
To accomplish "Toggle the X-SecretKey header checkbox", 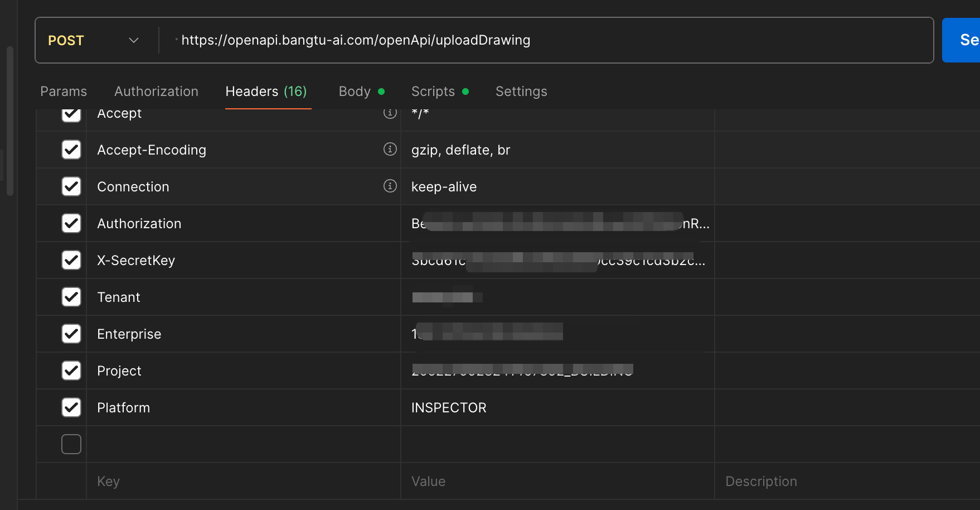I will click(x=71, y=260).
